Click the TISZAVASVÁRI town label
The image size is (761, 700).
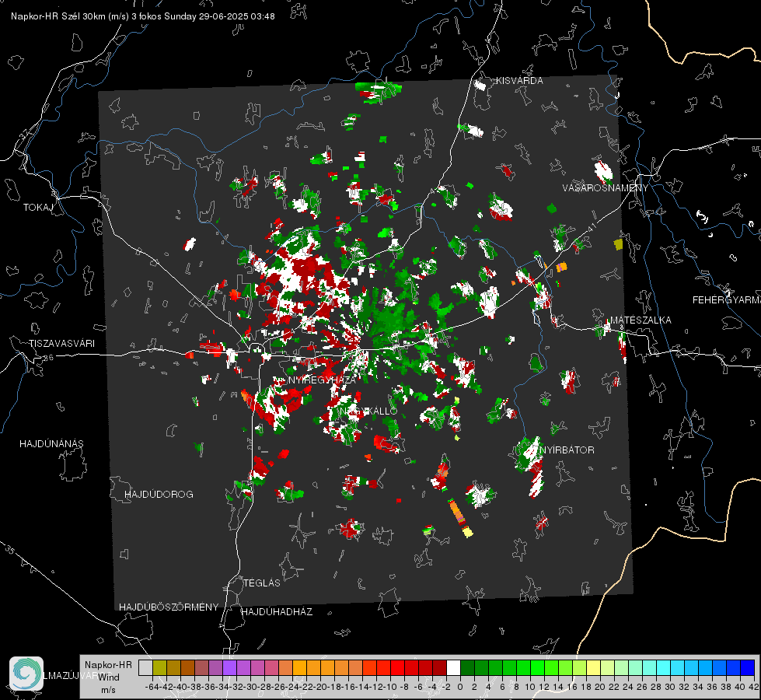pyautogui.click(x=61, y=344)
